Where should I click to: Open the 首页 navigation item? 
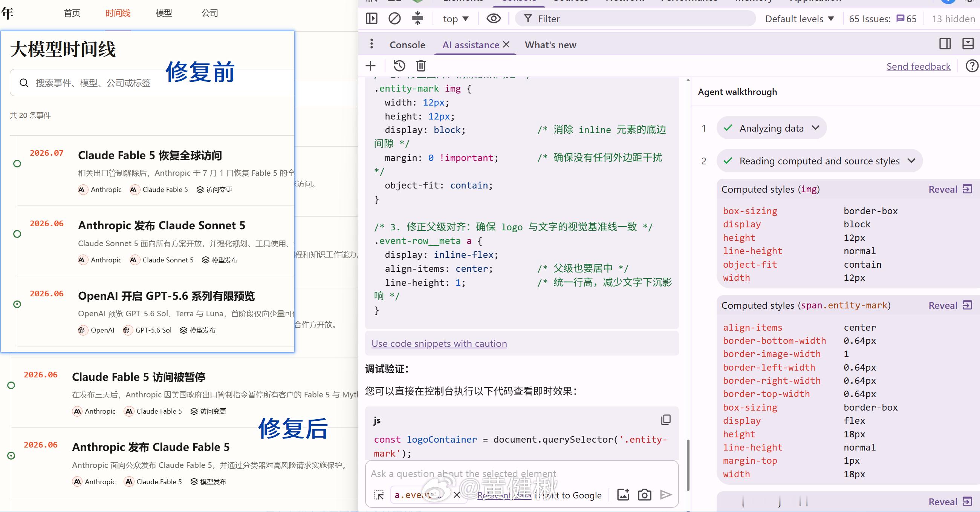click(72, 13)
